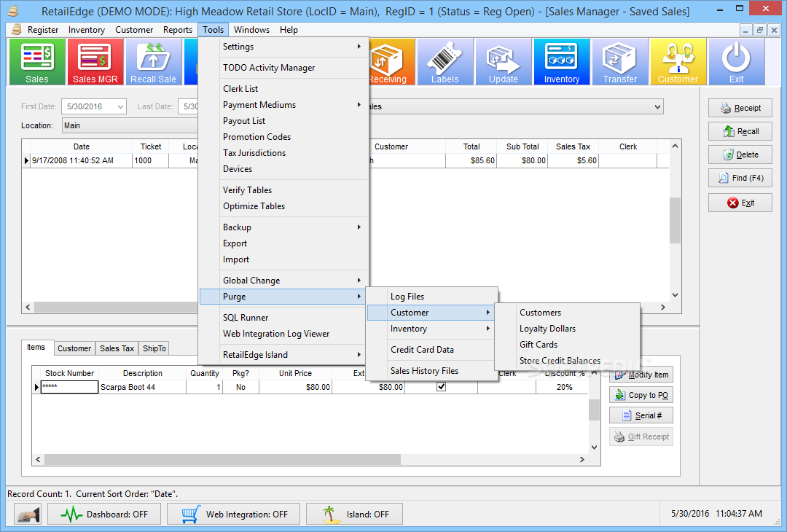Click the Receipt button
Image resolution: width=787 pixels, height=532 pixels.
point(740,108)
